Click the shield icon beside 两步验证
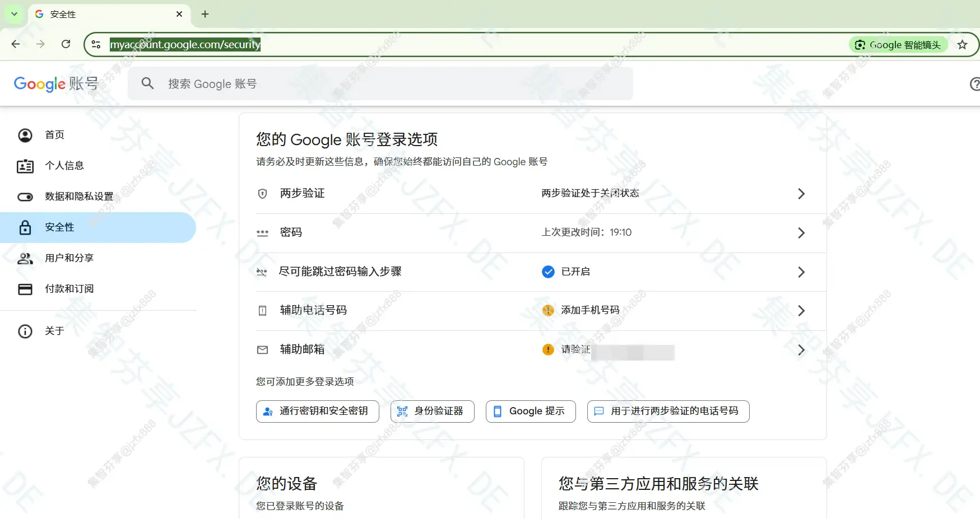The width and height of the screenshot is (980, 519). click(262, 194)
